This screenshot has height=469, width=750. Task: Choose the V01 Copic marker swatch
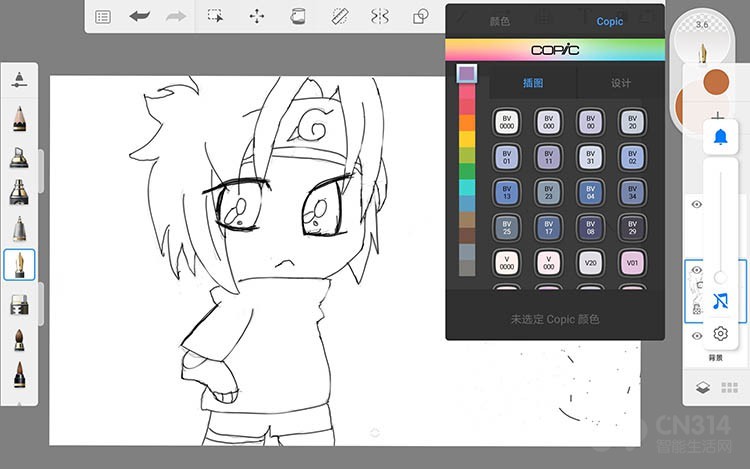point(632,262)
